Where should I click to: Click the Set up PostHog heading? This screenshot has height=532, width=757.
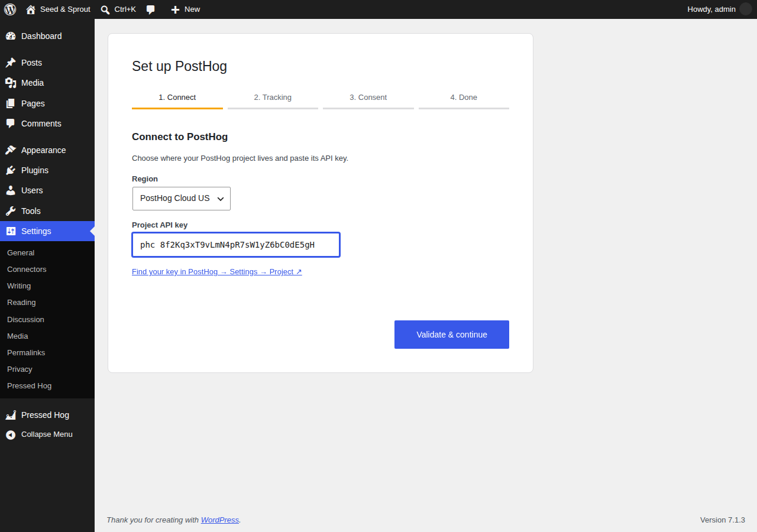(179, 66)
